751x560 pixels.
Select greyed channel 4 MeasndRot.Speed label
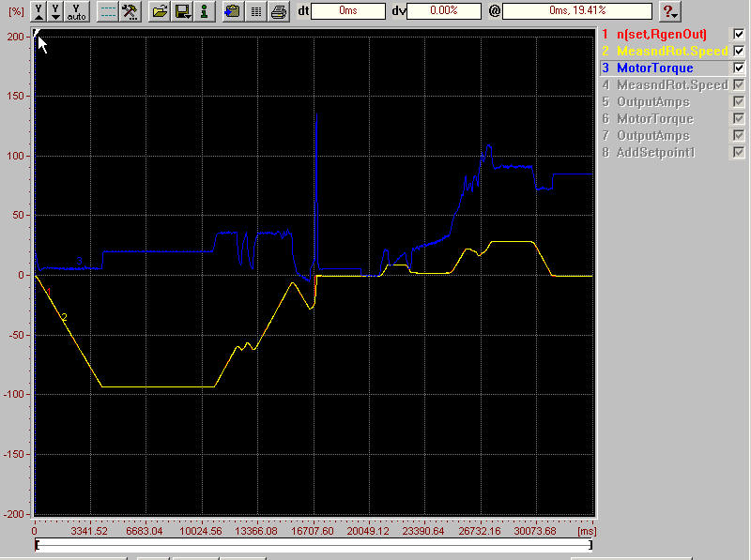(x=672, y=84)
